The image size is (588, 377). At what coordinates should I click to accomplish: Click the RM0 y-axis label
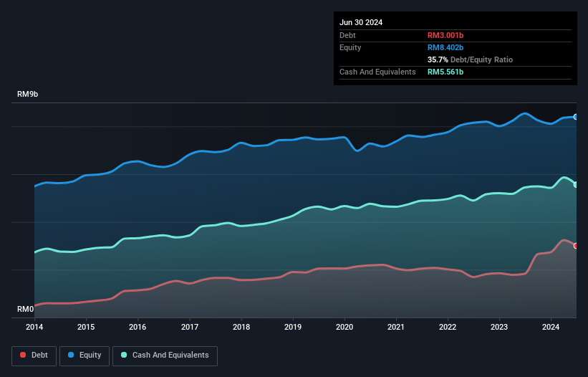(x=26, y=309)
